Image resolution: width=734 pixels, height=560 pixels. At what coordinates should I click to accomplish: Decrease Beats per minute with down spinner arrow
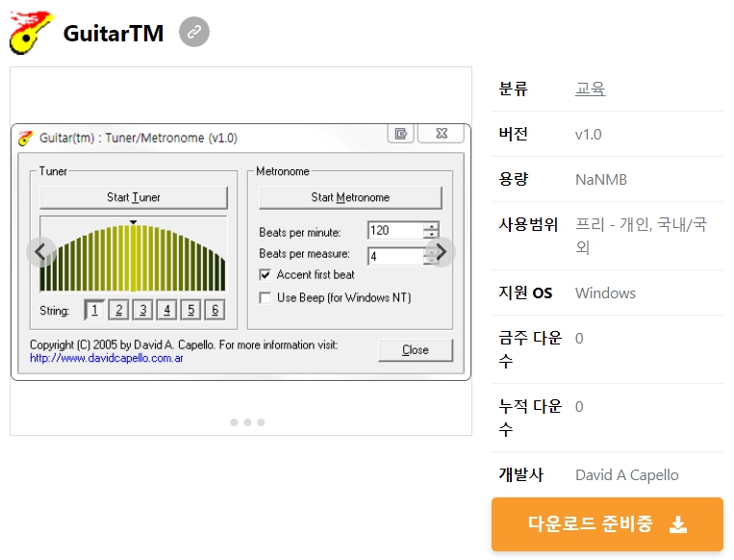[431, 235]
